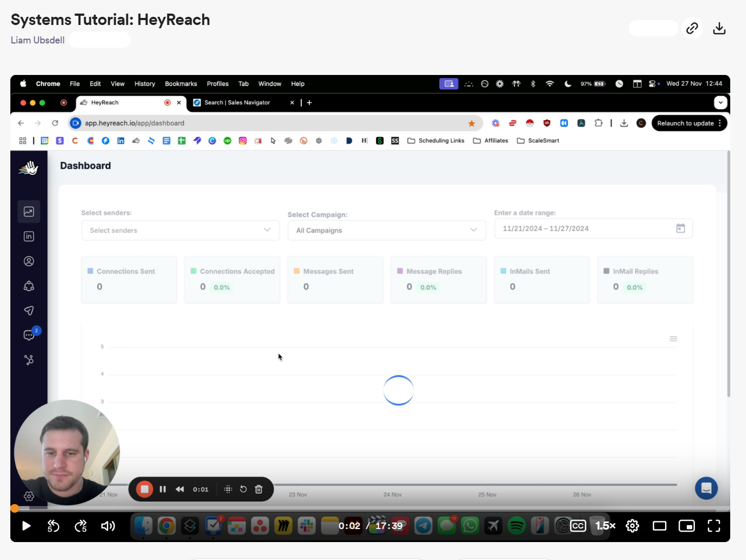The height and width of the screenshot is (560, 746).
Task: Enable picture-in-picture mode
Action: (687, 526)
